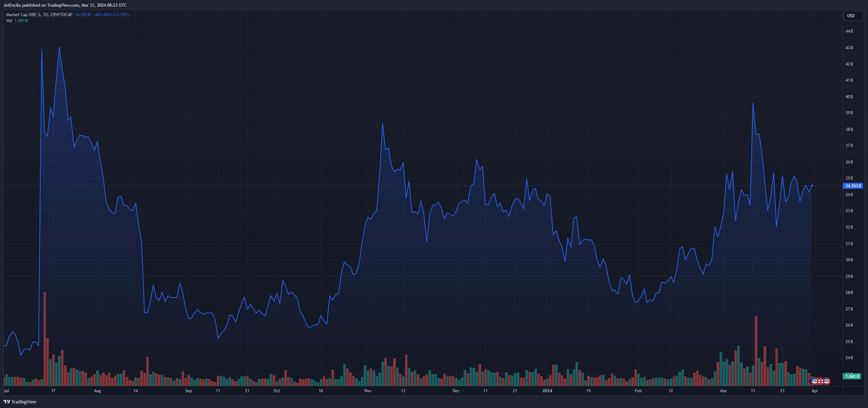This screenshot has width=868, height=408.
Task: Open the USD currency selector
Action: coord(853,15)
